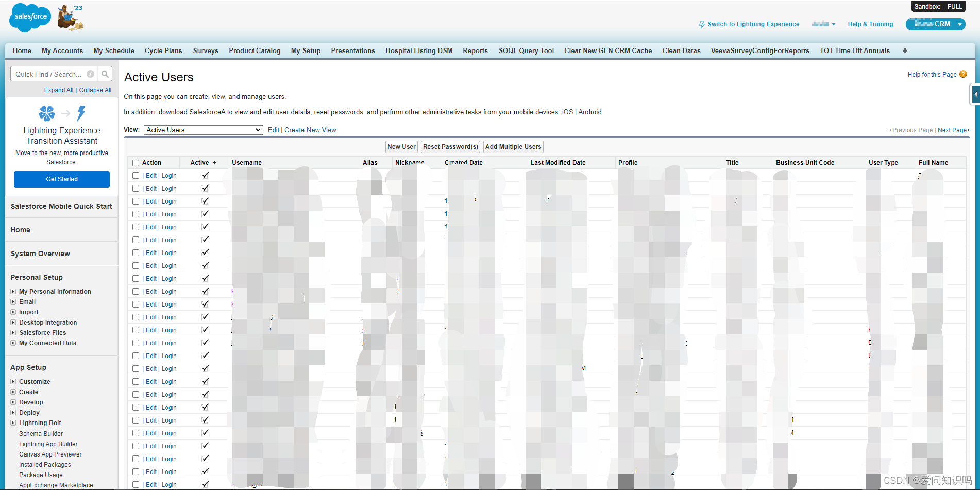This screenshot has width=980, height=490.
Task: Sort by Last Modified Date header
Action: [558, 163]
